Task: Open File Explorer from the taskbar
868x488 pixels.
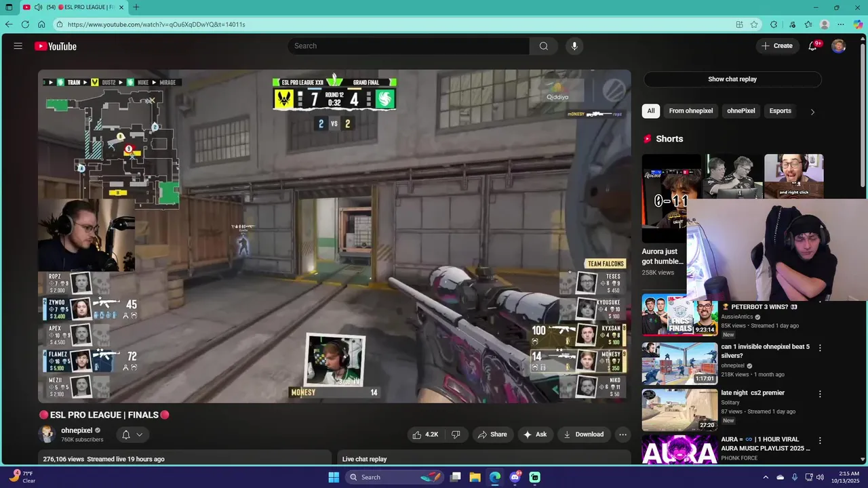Action: click(475, 477)
